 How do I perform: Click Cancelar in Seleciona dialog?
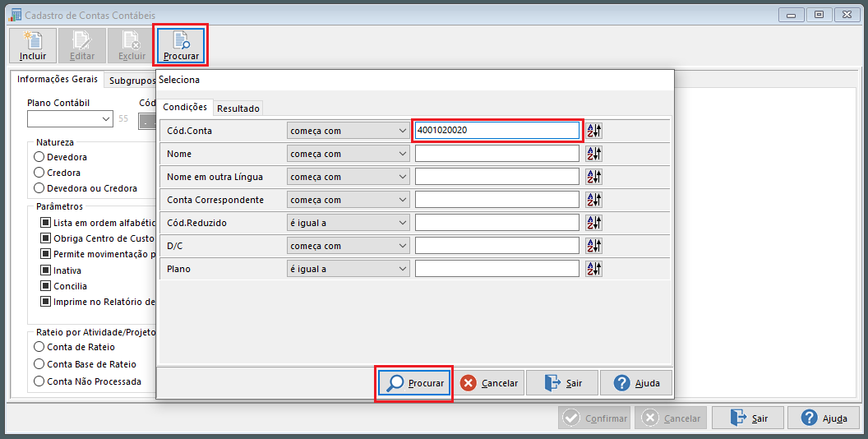(489, 383)
